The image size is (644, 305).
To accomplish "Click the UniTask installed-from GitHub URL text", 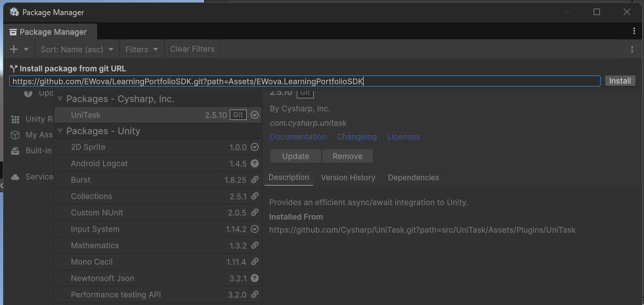I will pyautogui.click(x=422, y=230).
